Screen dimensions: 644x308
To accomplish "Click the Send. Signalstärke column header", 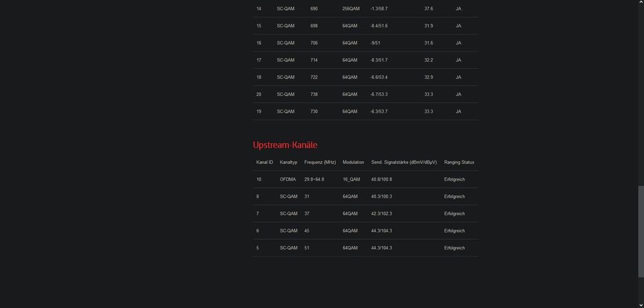I will click(x=404, y=162).
